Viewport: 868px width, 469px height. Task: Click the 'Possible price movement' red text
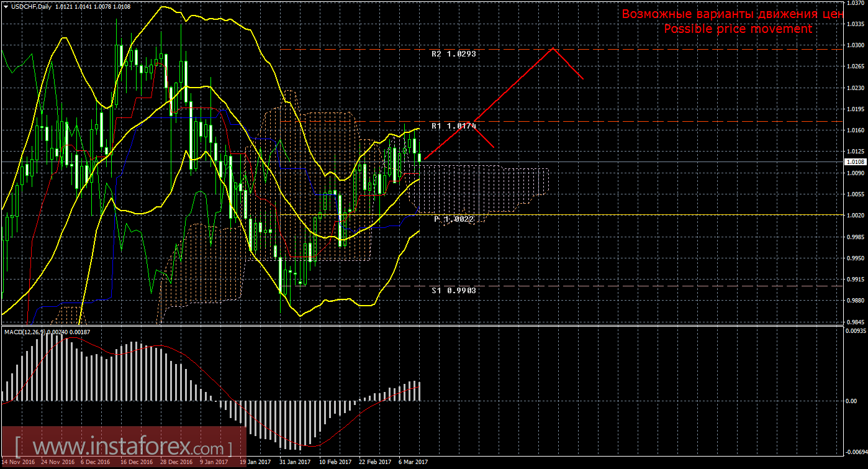click(738, 29)
